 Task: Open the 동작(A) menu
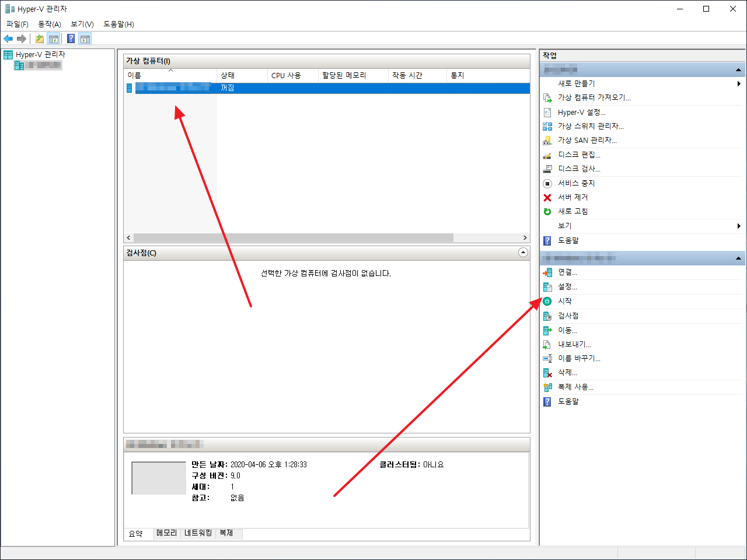(50, 24)
